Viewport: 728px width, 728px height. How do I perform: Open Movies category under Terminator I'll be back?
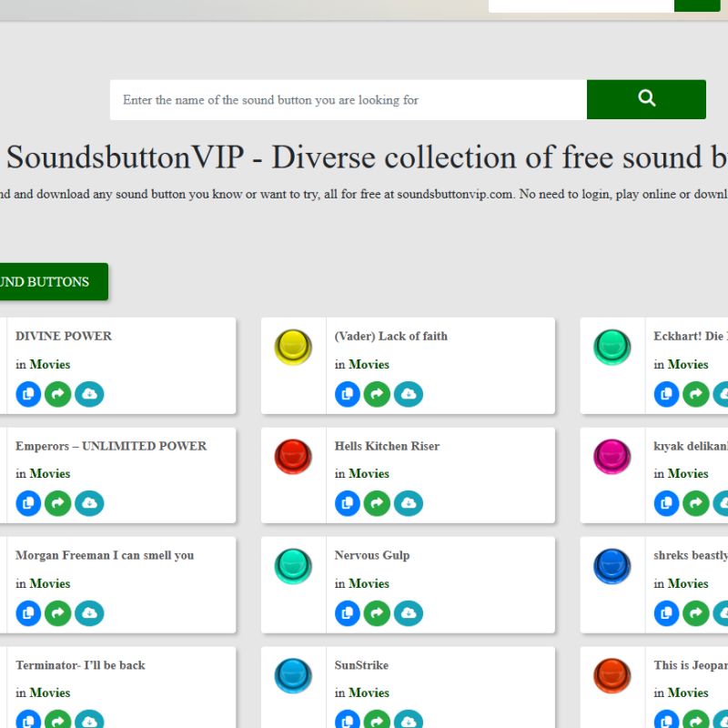click(x=50, y=693)
